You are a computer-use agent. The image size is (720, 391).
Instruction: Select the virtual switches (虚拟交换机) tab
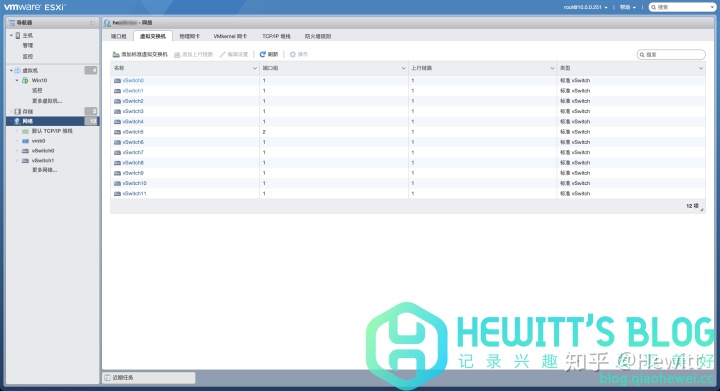pos(153,36)
